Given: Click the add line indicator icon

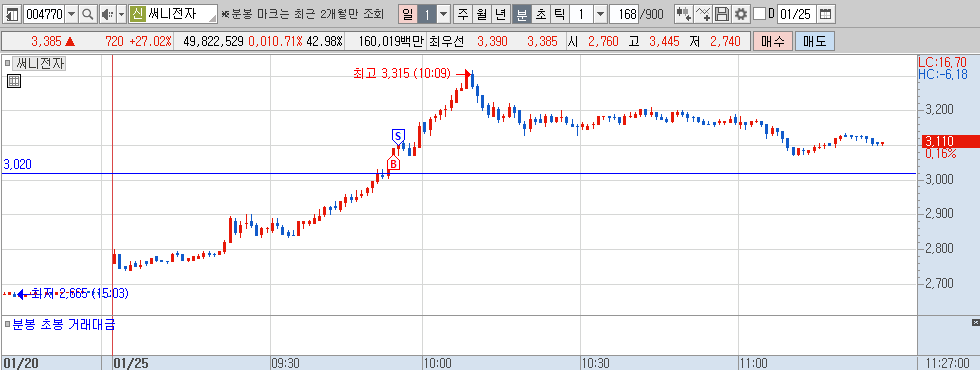Looking at the screenshot, I should [703, 14].
